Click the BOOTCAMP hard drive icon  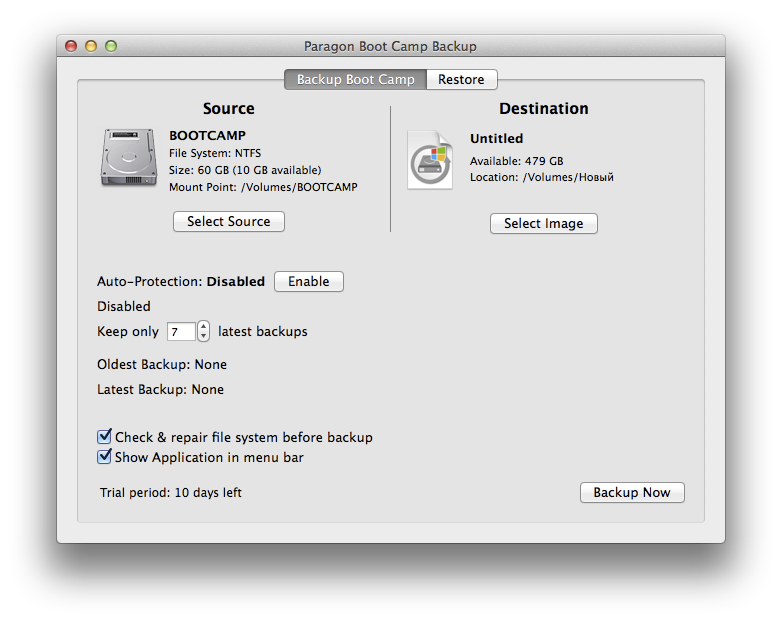(x=128, y=157)
